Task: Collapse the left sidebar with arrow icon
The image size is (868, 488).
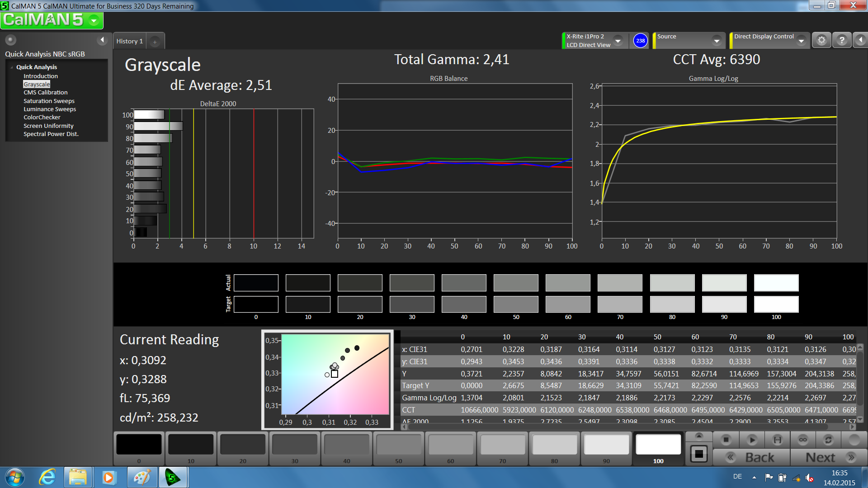Action: point(102,40)
